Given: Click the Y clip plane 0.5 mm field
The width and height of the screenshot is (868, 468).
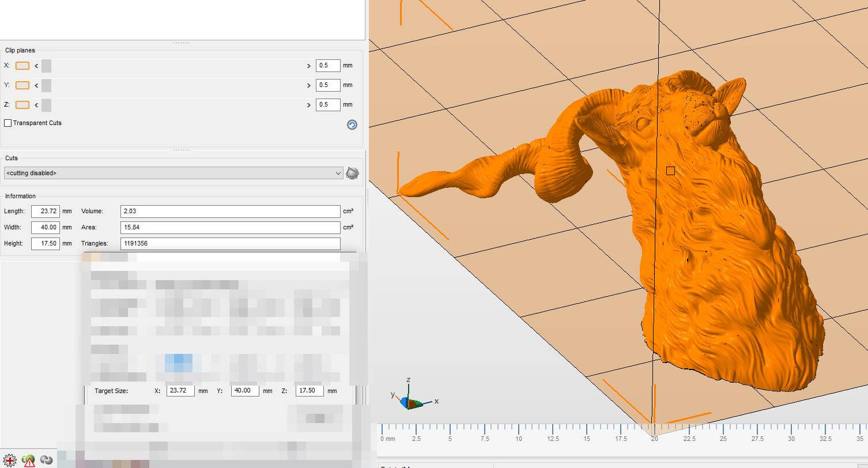Looking at the screenshot, I should coord(327,85).
